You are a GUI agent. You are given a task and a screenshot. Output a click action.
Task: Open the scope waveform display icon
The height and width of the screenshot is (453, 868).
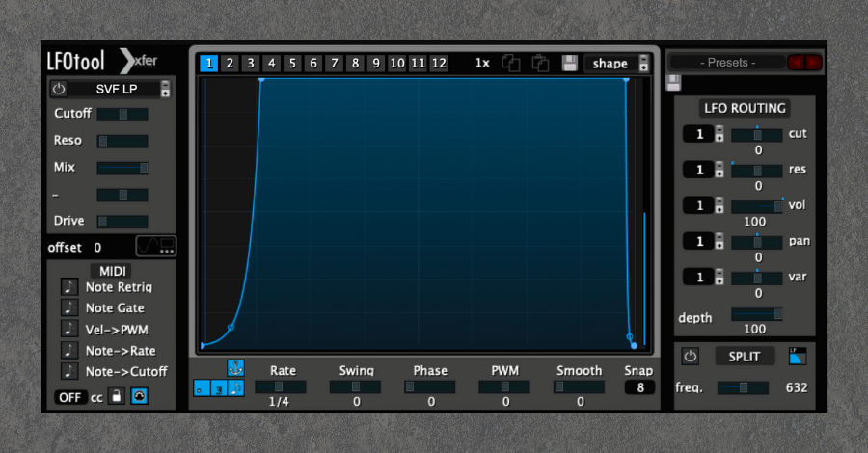click(156, 246)
